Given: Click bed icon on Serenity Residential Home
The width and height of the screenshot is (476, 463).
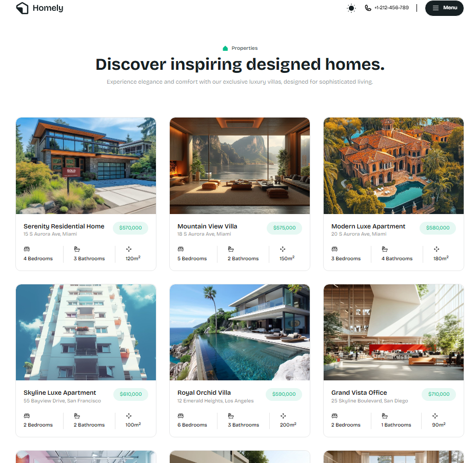Looking at the screenshot, I should click(27, 249).
